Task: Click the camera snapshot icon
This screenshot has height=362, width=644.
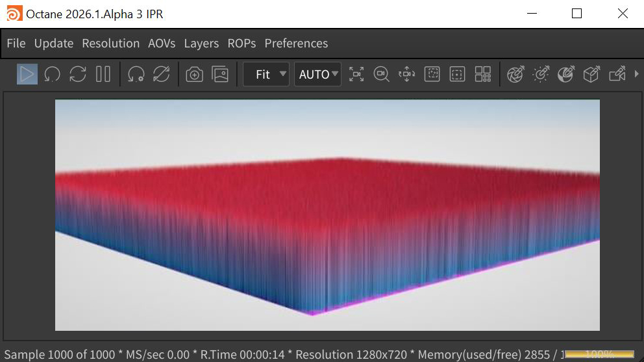Action: click(x=194, y=74)
